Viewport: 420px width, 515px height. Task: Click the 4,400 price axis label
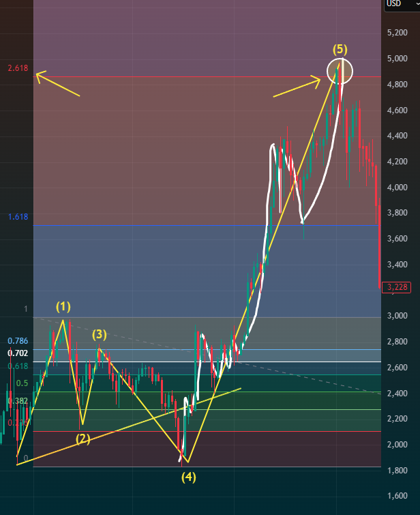click(x=397, y=136)
